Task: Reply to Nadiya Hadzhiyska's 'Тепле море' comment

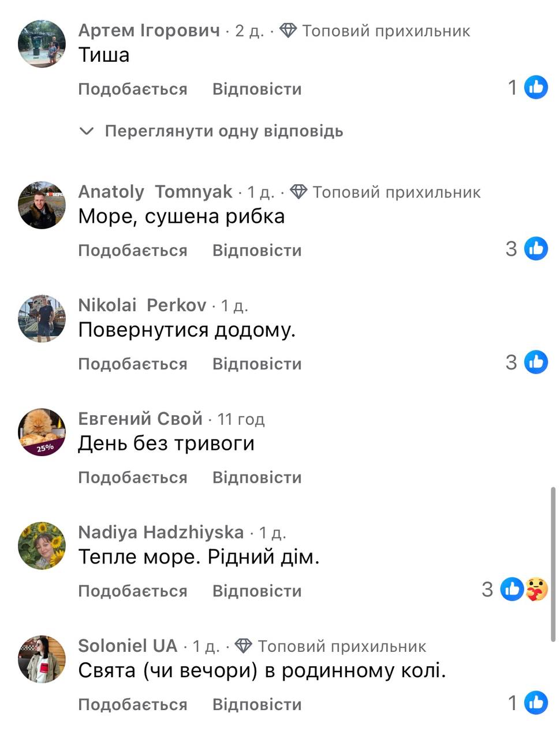Action: (x=257, y=591)
